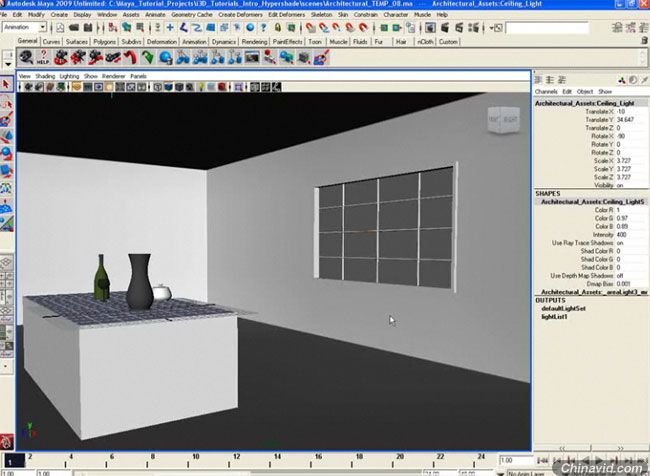Click the padlock icon in status line
This screenshot has height=476, width=650.
tap(278, 28)
